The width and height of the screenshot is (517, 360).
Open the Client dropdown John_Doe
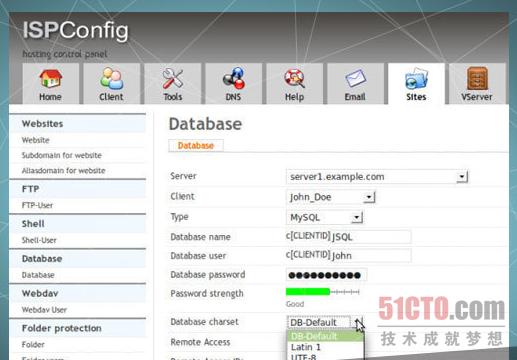pos(331,197)
